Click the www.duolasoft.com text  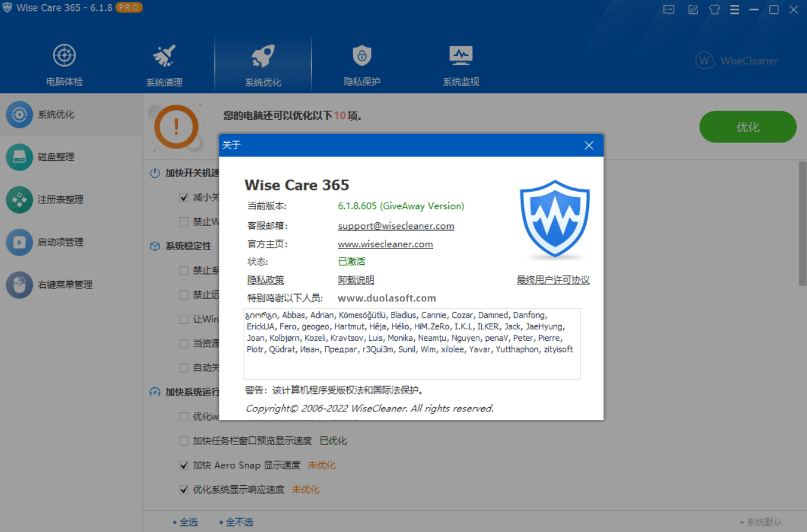[x=387, y=298]
